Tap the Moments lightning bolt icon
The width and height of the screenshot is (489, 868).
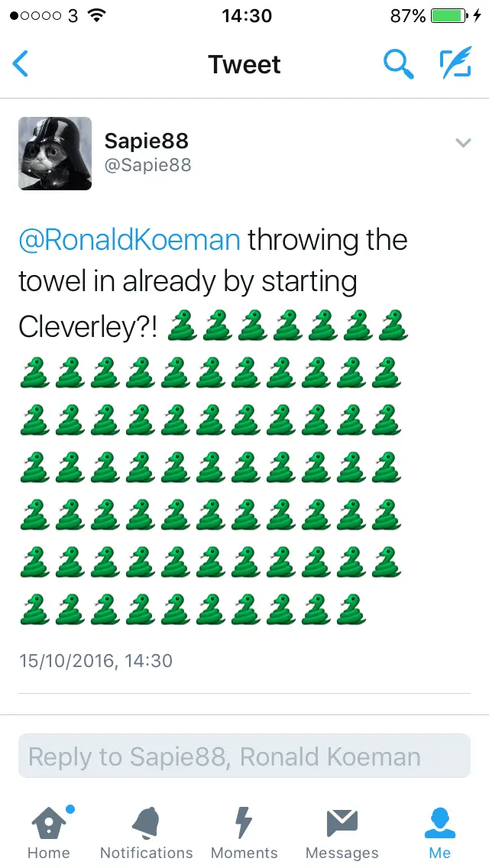coord(244,823)
